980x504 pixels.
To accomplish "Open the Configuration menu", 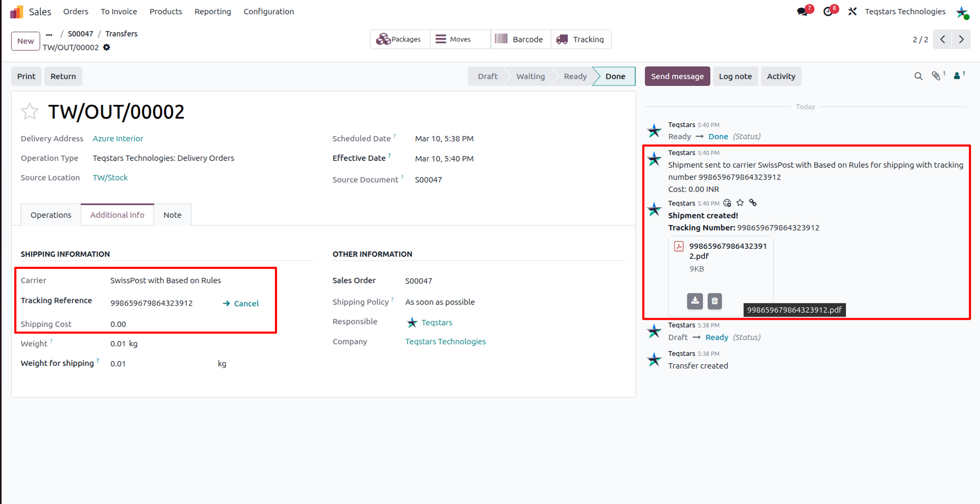I will (269, 12).
